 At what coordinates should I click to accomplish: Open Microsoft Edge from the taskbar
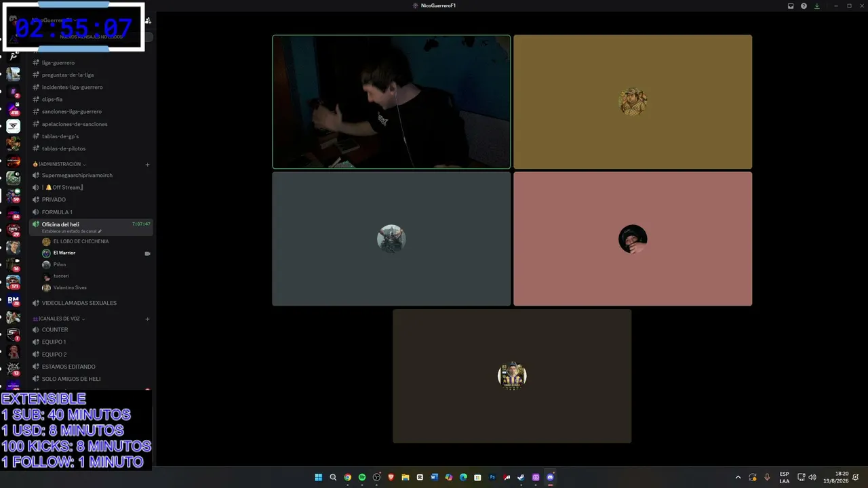(463, 477)
